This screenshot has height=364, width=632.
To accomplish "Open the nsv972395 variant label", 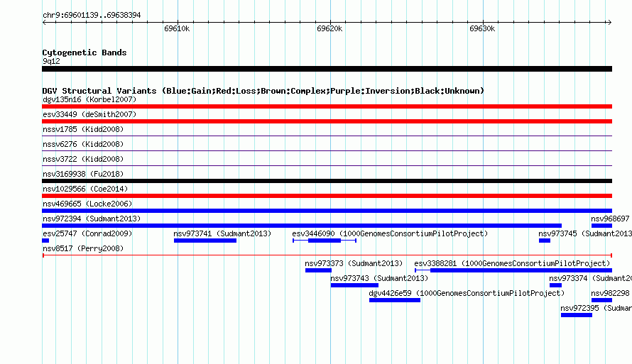I will point(596,308).
